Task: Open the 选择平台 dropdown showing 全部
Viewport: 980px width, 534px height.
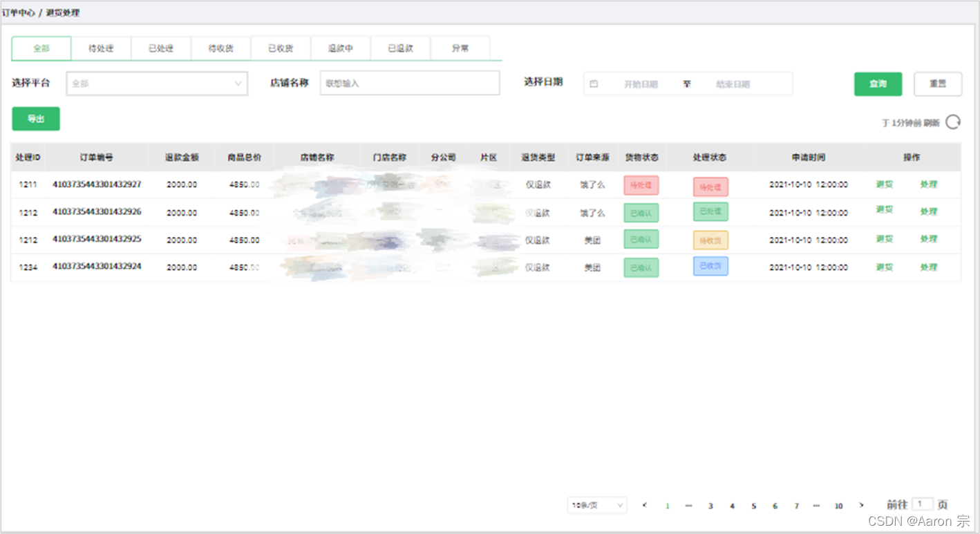Action: tap(157, 84)
